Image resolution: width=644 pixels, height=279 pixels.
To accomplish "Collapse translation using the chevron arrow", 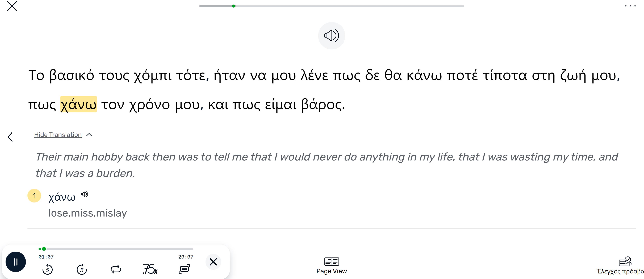I will point(89,135).
